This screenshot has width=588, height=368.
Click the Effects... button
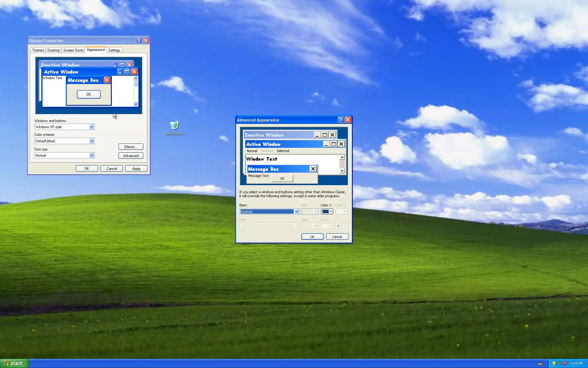click(x=131, y=147)
